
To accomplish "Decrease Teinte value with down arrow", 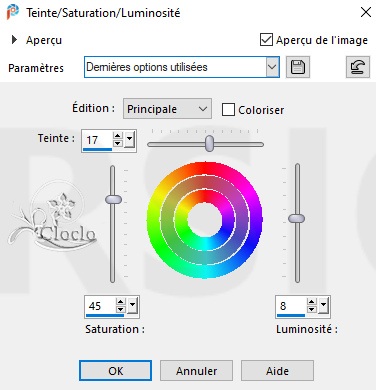I will coord(118,143).
